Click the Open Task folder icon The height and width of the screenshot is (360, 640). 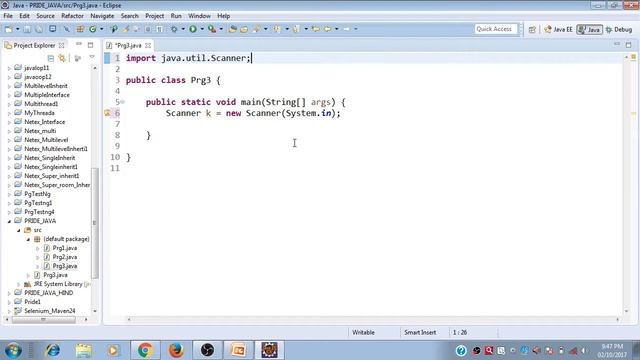pos(244,29)
